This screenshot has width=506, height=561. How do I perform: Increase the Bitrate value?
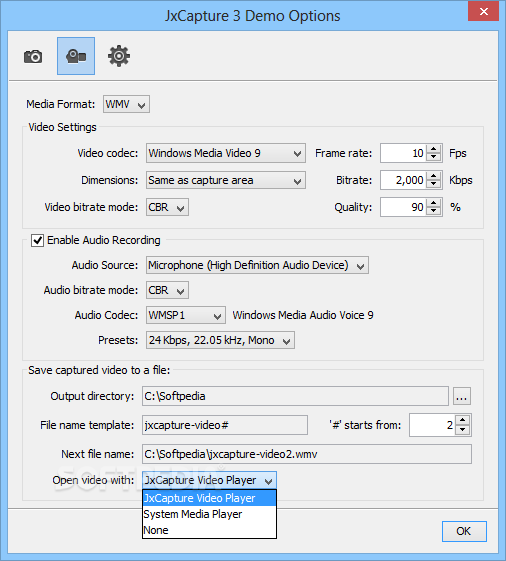[434, 176]
